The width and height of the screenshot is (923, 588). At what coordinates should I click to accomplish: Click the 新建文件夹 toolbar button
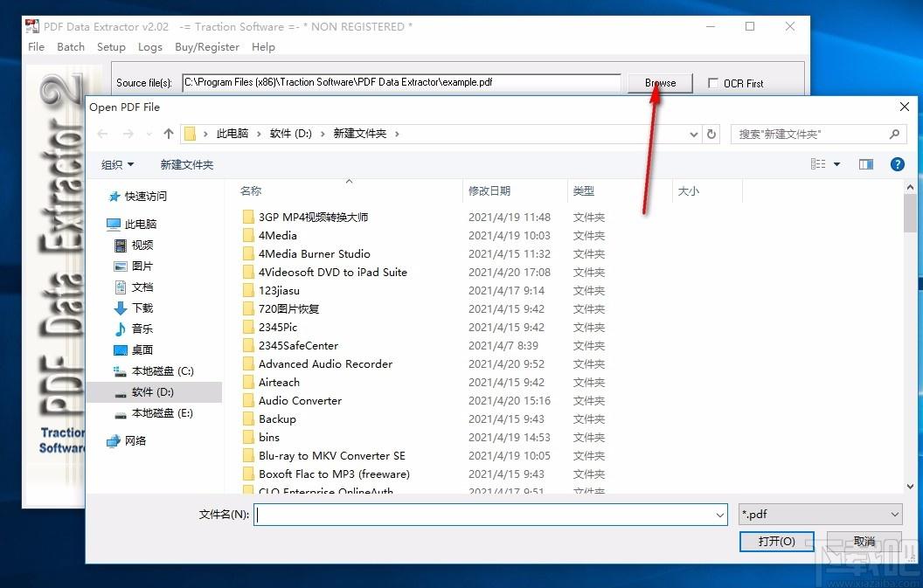(186, 165)
